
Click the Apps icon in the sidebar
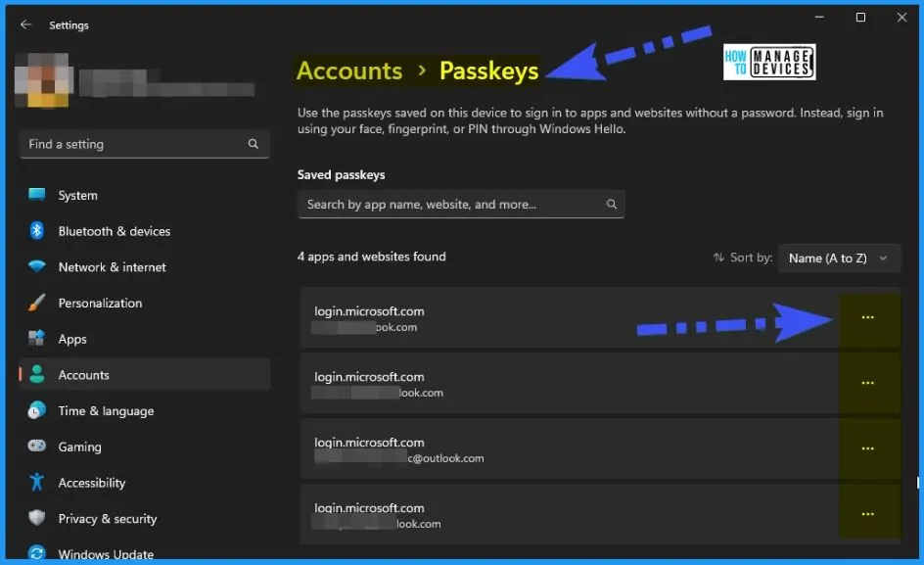(x=36, y=338)
